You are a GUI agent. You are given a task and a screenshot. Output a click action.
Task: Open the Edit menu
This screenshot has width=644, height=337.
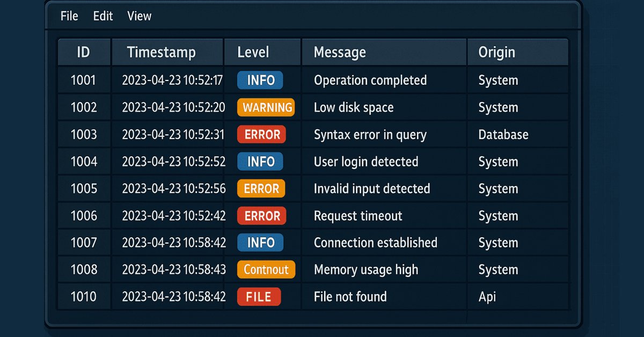pyautogui.click(x=103, y=16)
